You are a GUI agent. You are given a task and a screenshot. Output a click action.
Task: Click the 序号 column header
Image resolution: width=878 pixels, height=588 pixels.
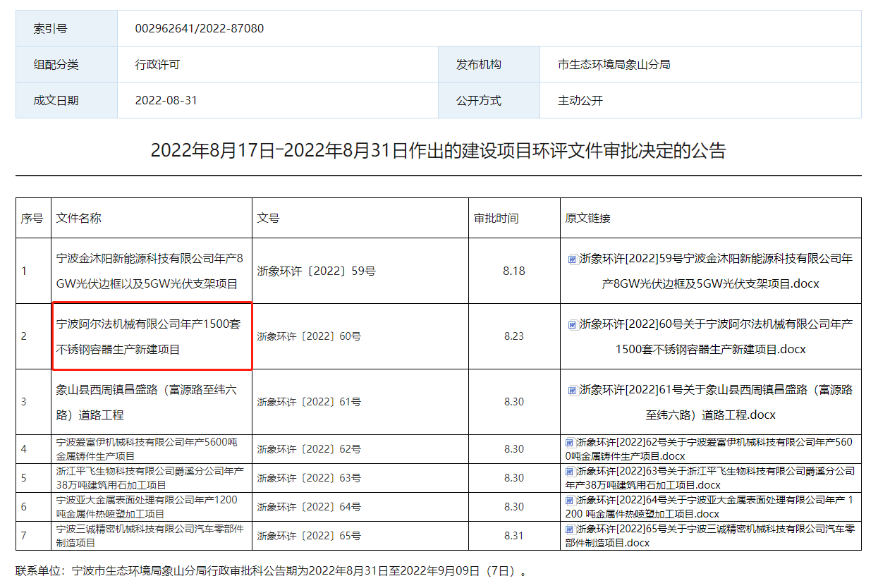32,218
